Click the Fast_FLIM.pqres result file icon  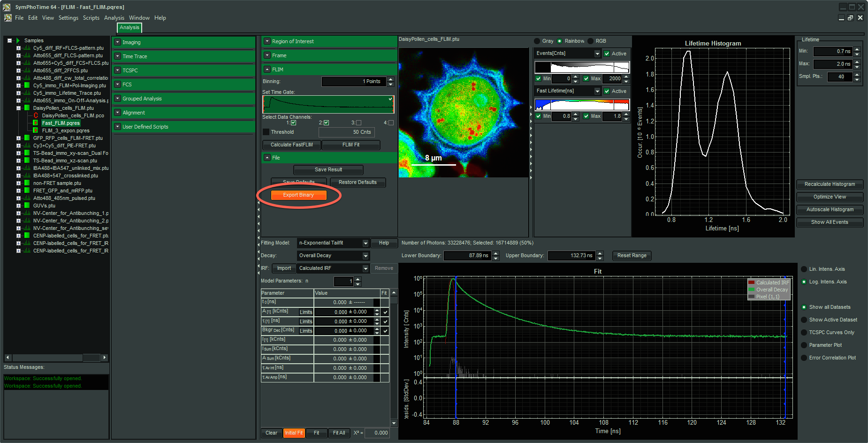point(36,123)
